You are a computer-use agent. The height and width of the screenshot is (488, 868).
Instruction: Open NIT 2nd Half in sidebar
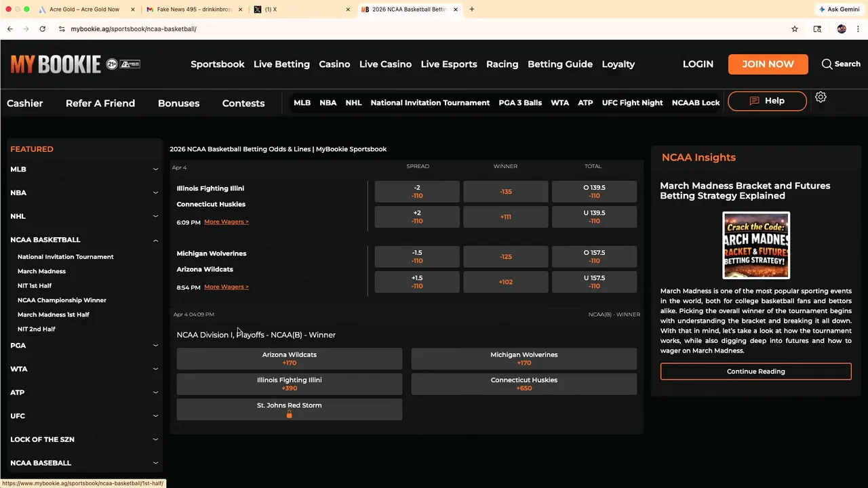(37, 329)
